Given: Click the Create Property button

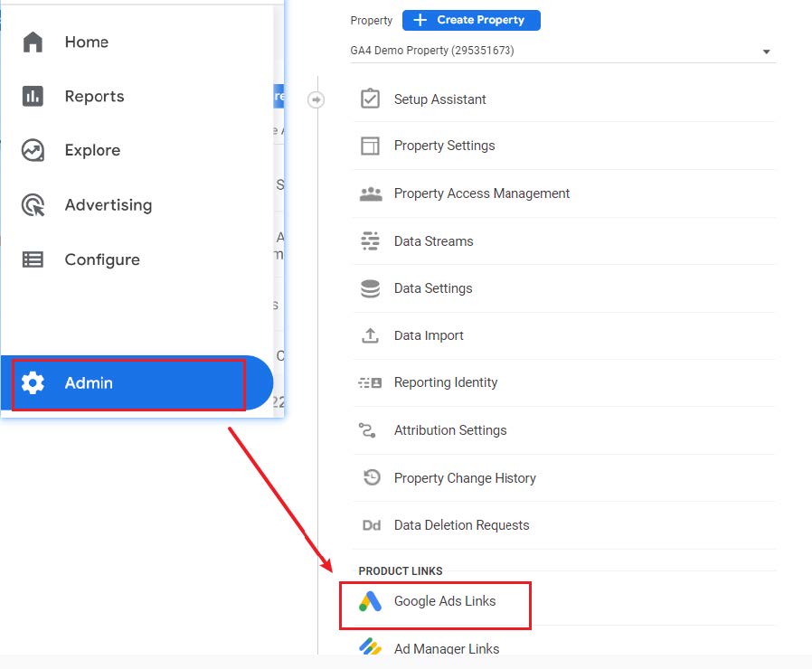Looking at the screenshot, I should (471, 20).
